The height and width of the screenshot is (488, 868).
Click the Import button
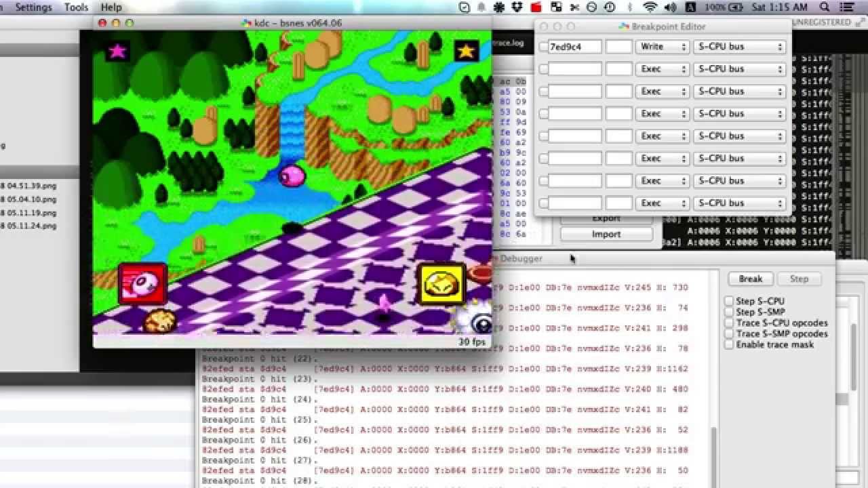(x=606, y=234)
